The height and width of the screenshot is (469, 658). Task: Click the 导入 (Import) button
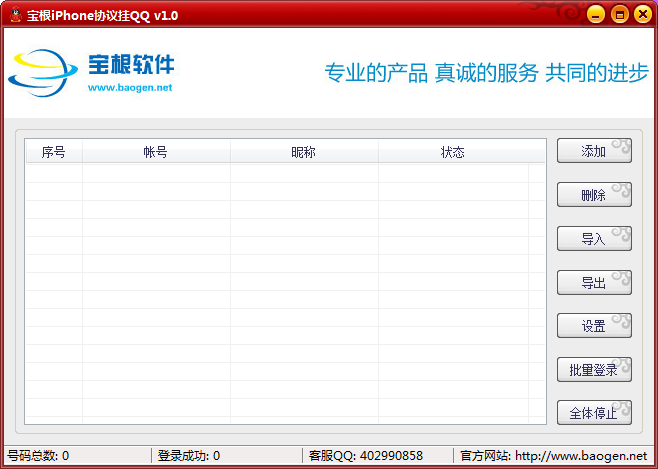click(594, 238)
